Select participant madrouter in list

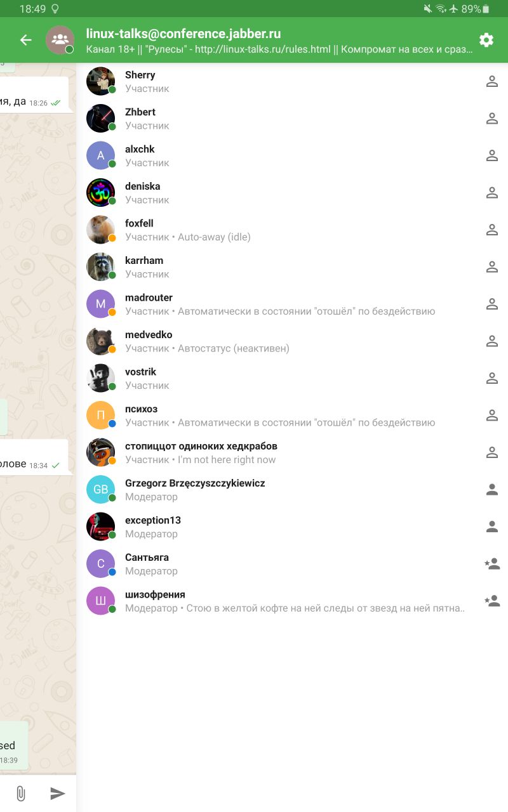tap(292, 304)
